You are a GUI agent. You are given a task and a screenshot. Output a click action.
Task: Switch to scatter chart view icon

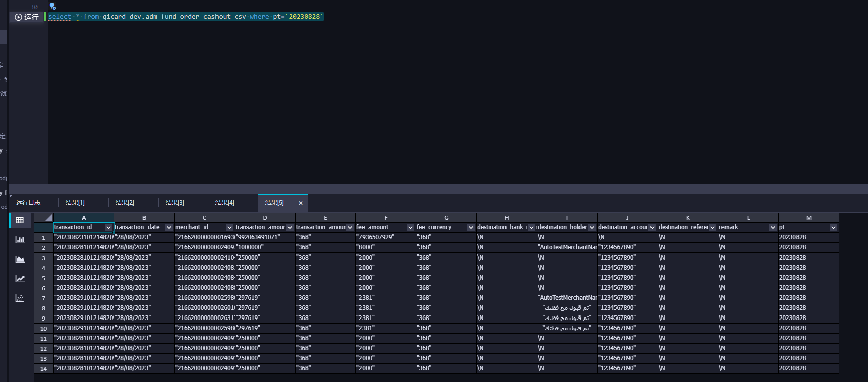click(x=20, y=298)
